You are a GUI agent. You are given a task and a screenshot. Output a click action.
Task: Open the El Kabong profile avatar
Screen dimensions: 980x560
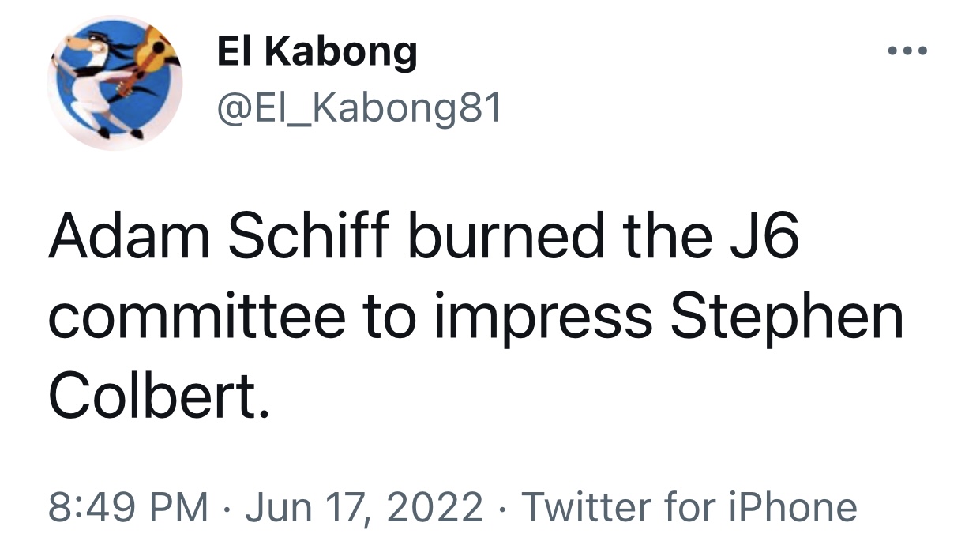coord(115,81)
